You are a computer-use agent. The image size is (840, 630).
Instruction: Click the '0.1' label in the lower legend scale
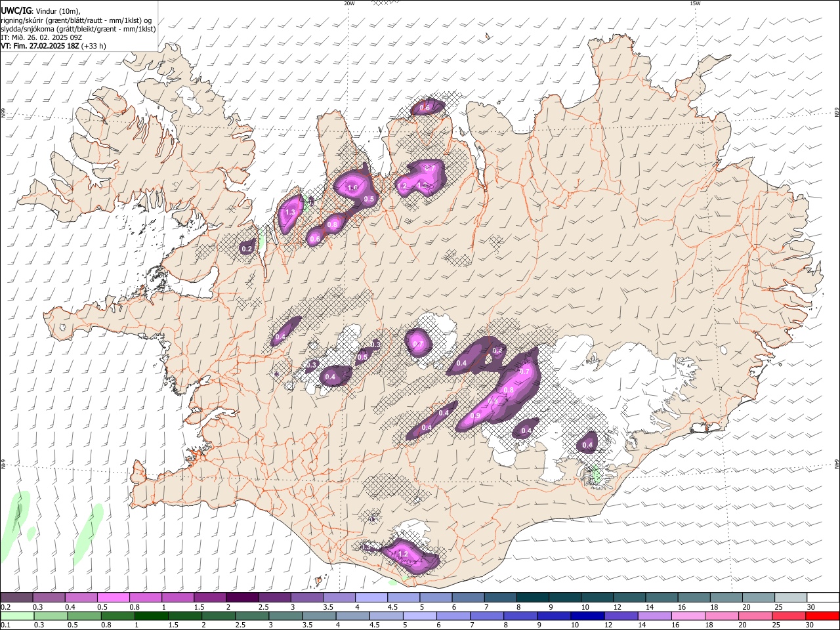pyautogui.click(x=5, y=625)
